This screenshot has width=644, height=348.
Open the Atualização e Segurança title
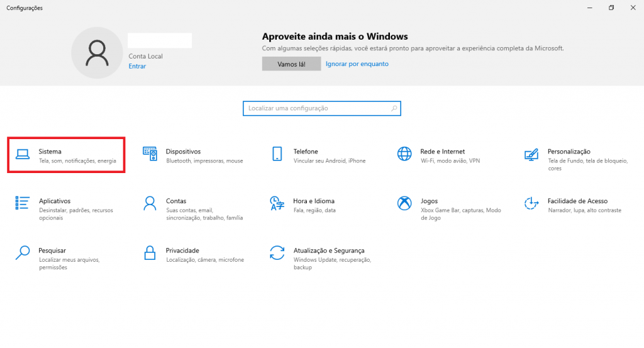click(x=328, y=250)
